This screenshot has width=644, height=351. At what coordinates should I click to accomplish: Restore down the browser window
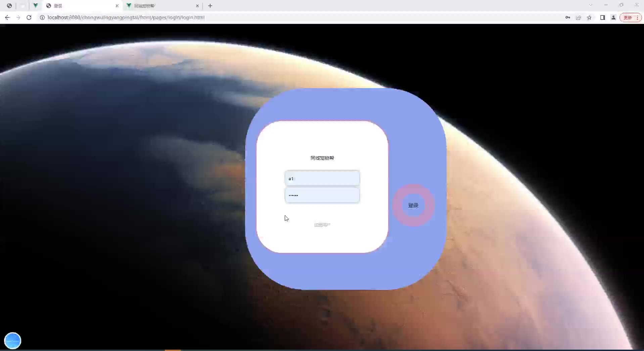(622, 5)
